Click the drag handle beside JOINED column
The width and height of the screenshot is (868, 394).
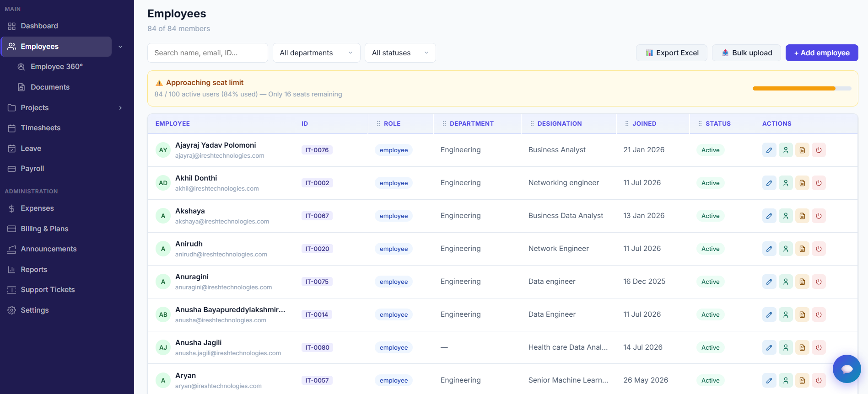627,124
